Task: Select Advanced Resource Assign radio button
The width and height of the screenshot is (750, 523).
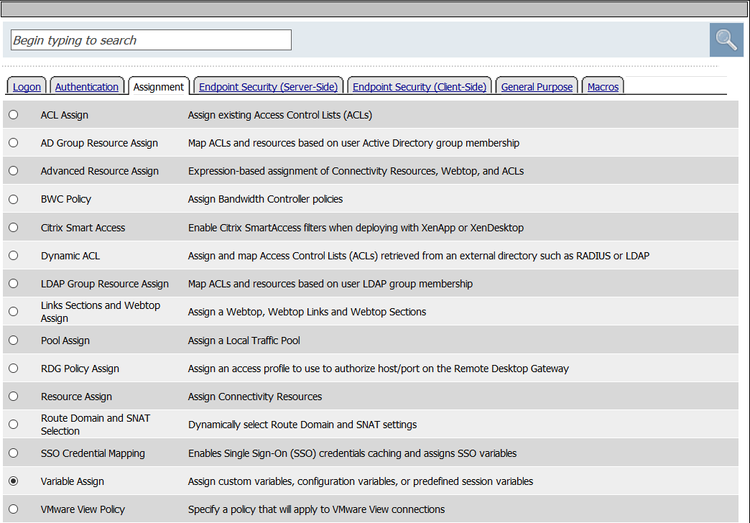Action: coord(13,171)
